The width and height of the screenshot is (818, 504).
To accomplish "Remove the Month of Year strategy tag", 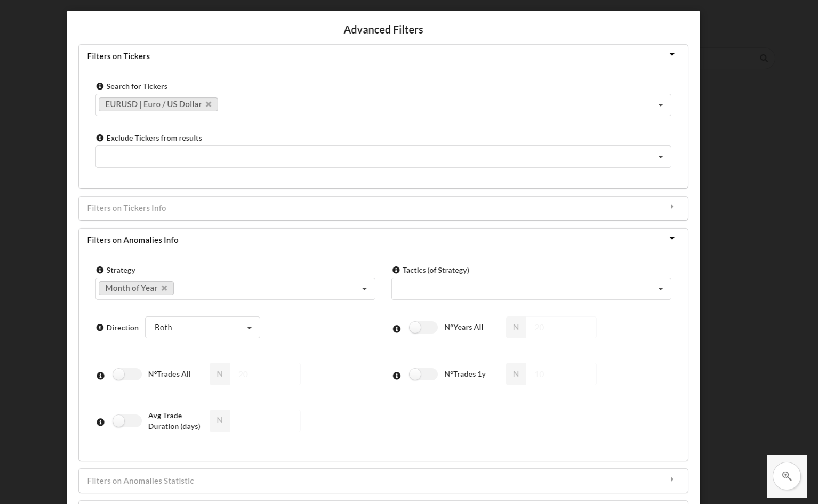I will (164, 288).
